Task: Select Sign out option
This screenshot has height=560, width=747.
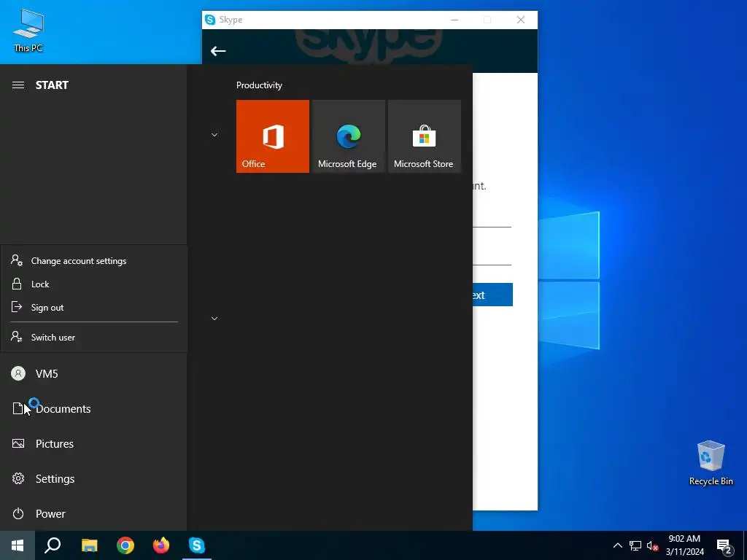Action: point(94,308)
